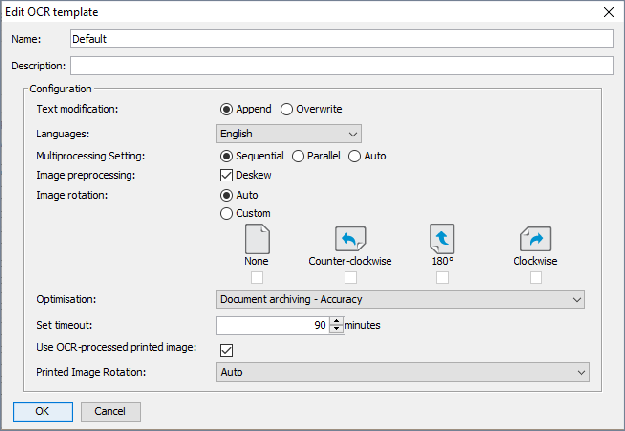Click the 'Edit OCR template' title text
Image resolution: width=625 pixels, height=431 pixels.
[x=51, y=12]
